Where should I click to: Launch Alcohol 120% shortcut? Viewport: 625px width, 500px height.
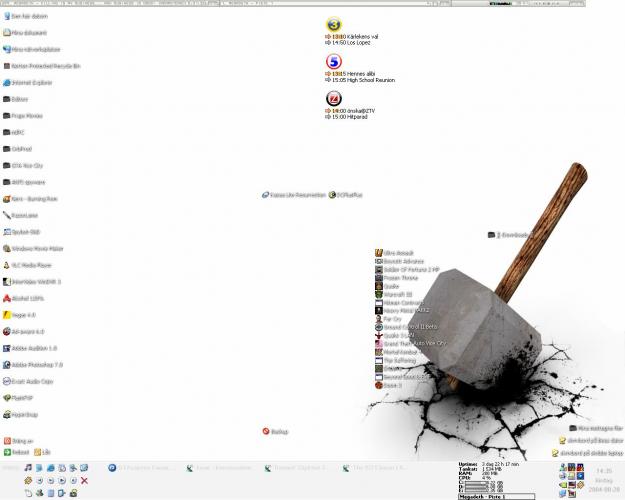(x=26, y=298)
